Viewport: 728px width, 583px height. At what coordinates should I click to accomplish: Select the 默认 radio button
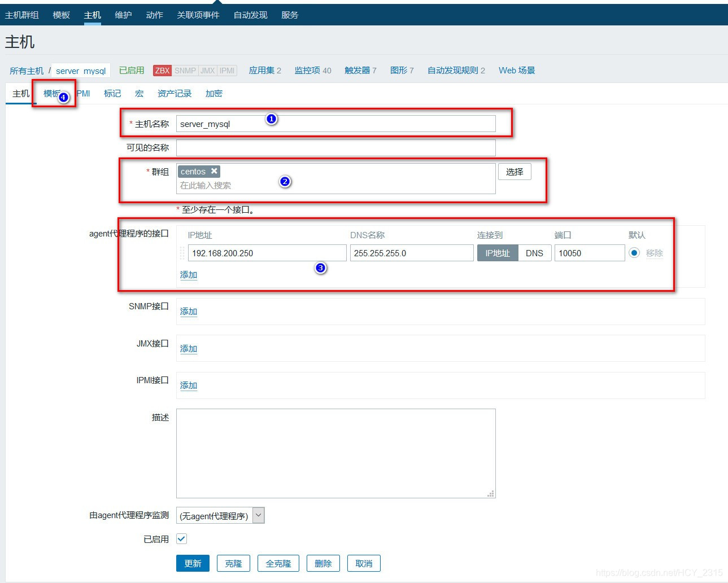click(634, 253)
